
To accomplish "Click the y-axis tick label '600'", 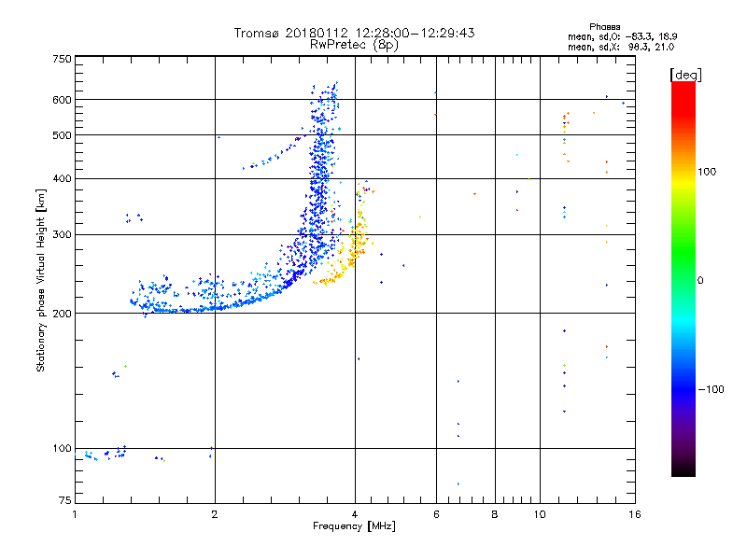I will 62,100.
